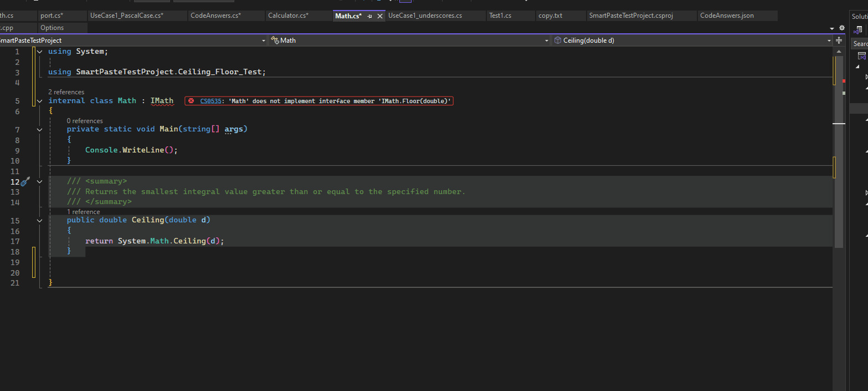Pin the Math.cs tab

369,16
